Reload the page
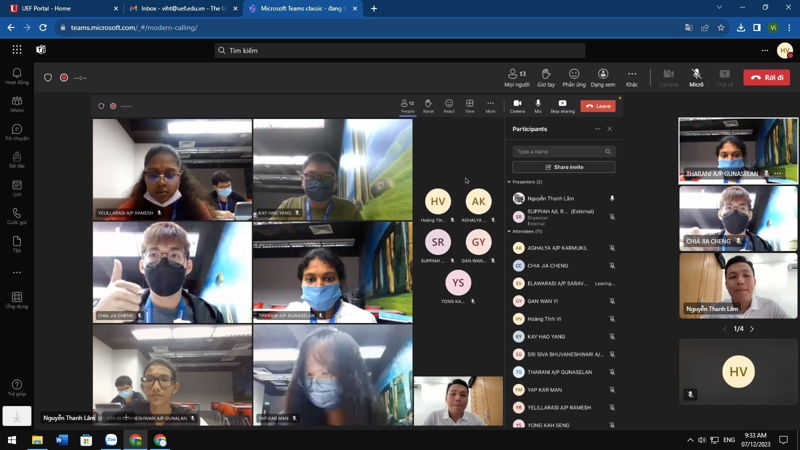This screenshot has height=450, width=800. click(x=43, y=28)
